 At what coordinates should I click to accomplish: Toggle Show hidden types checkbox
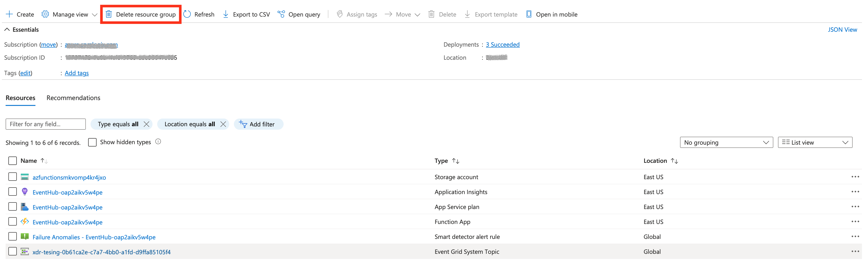[x=92, y=142]
